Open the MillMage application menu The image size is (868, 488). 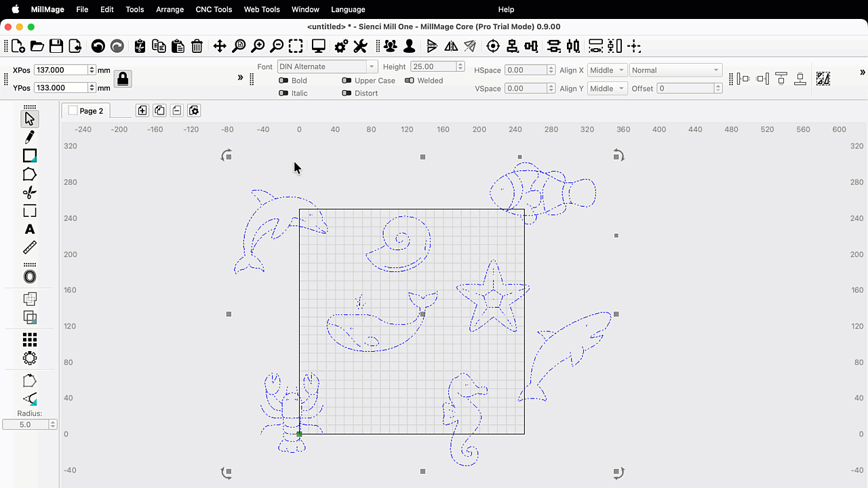pos(46,9)
